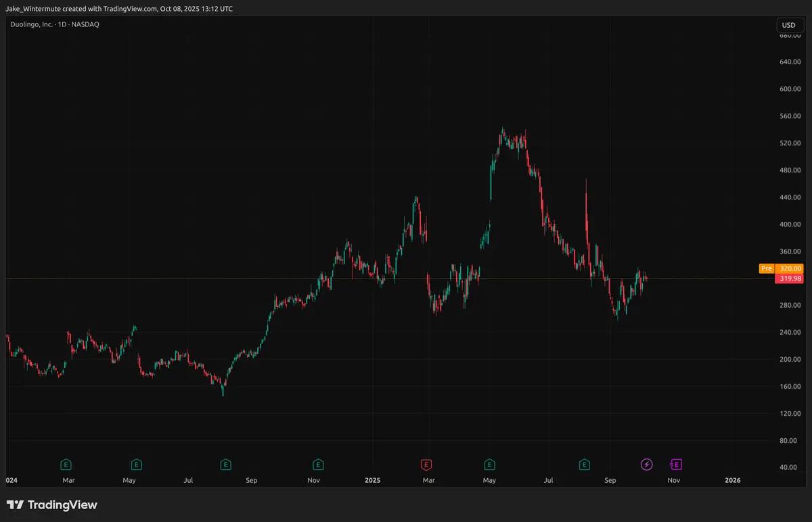Click the 2025 year label on time axis
The width and height of the screenshot is (812, 522).
point(373,480)
